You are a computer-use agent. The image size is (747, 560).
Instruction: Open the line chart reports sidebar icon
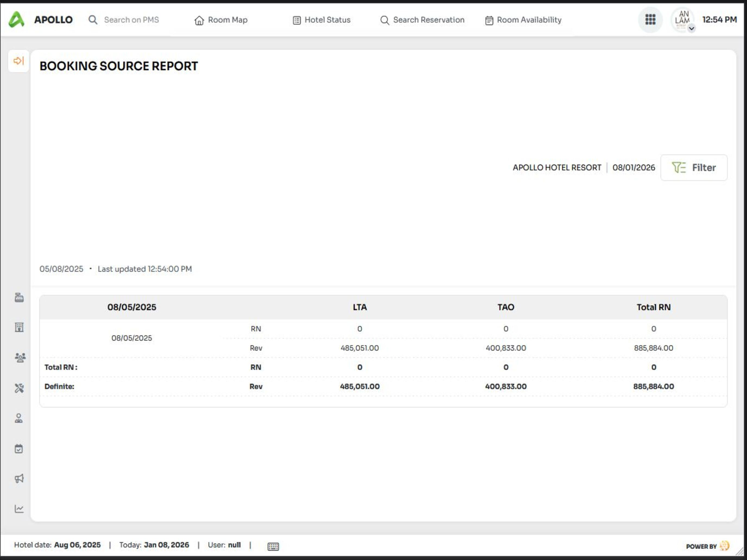tap(19, 509)
